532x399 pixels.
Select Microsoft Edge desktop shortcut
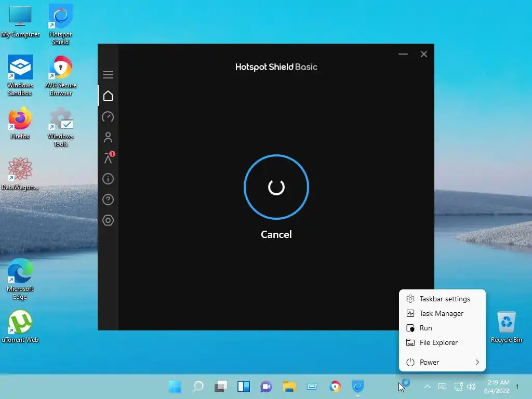pyautogui.click(x=20, y=279)
